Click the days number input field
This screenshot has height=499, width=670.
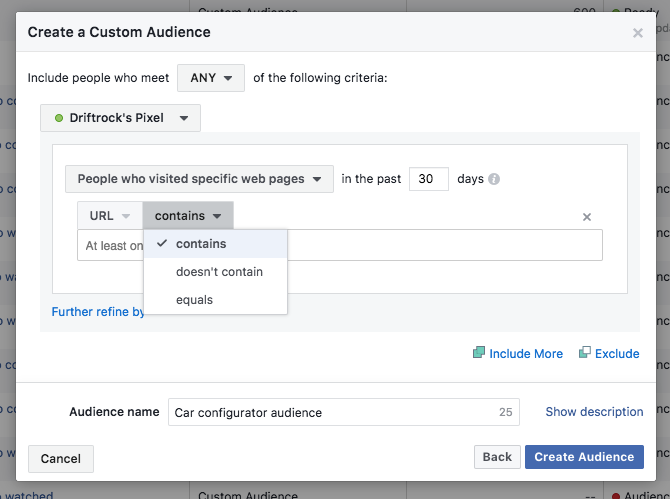point(428,179)
